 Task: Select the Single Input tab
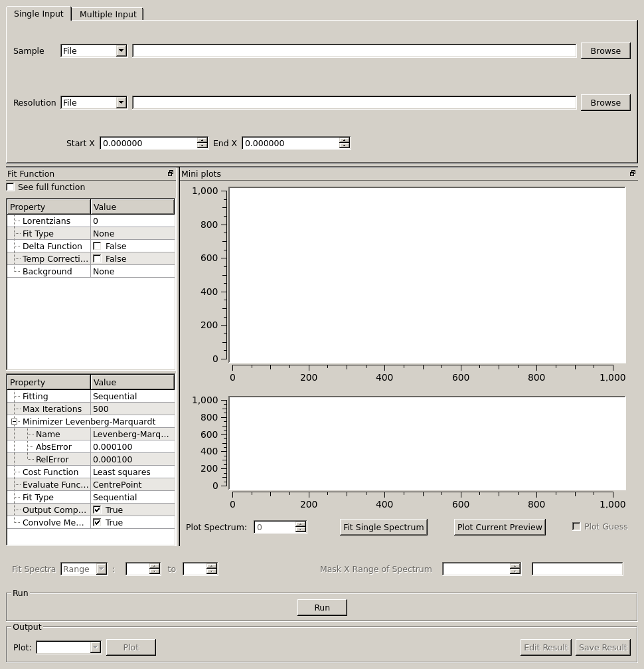(x=39, y=13)
